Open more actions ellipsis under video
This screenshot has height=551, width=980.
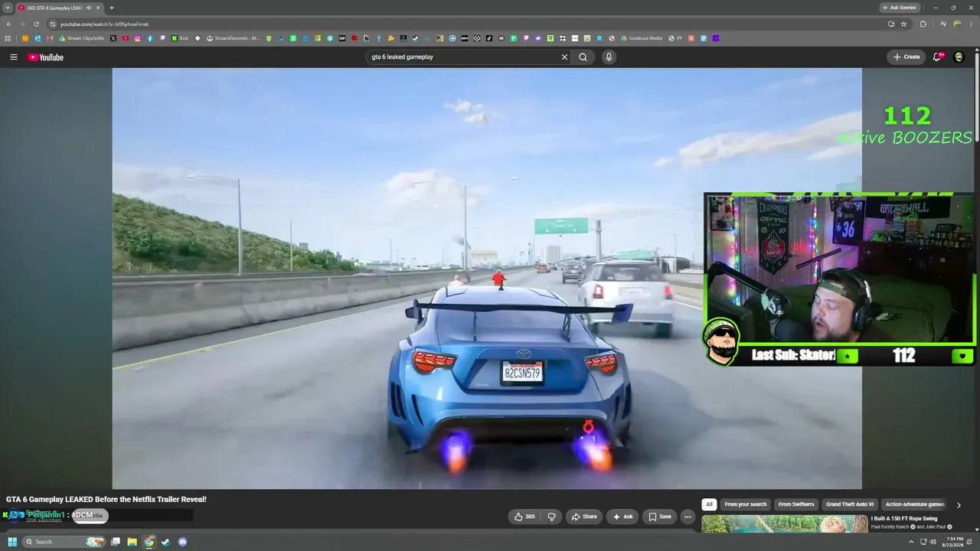(x=688, y=517)
